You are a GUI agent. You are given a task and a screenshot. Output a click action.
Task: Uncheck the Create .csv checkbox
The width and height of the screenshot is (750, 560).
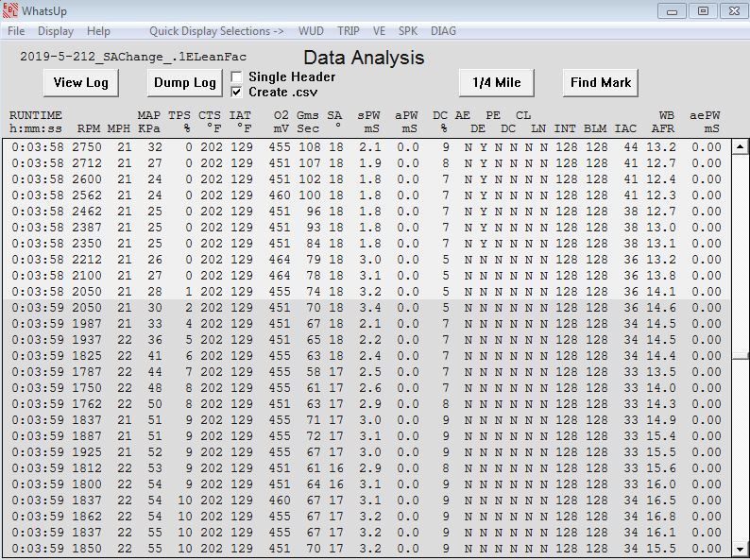[x=237, y=92]
